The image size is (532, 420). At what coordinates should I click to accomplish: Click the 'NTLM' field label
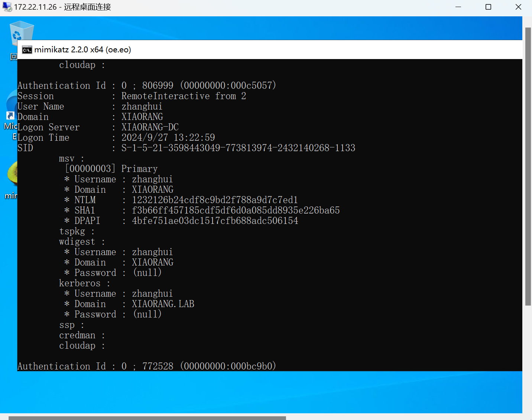tap(85, 200)
